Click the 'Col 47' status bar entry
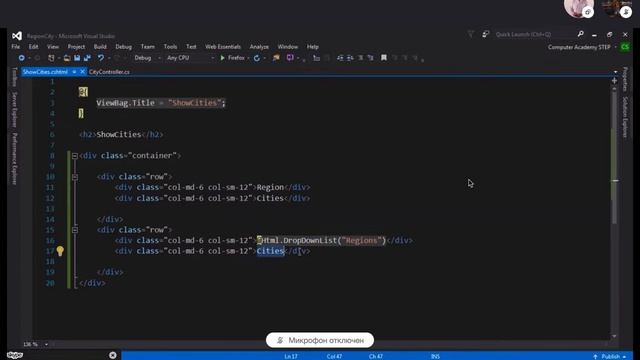640x360 pixels. 334,356
